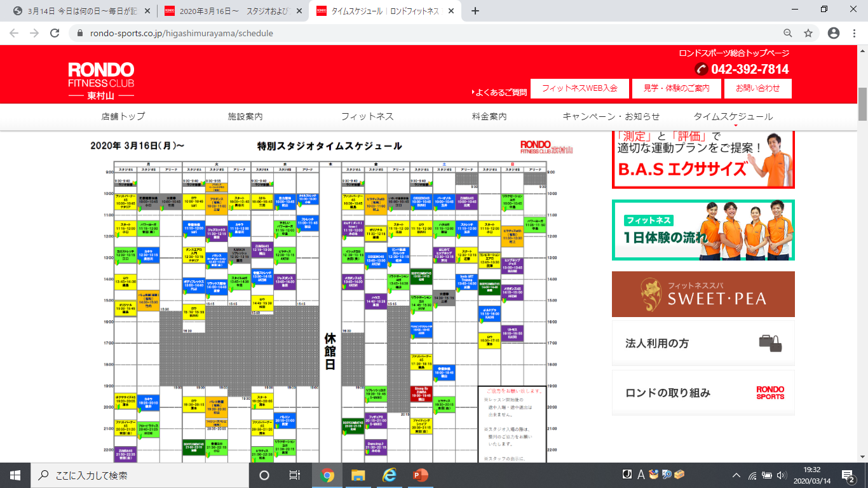
Task: Open the zoom magnifier icon in address bar
Action: point(788,33)
